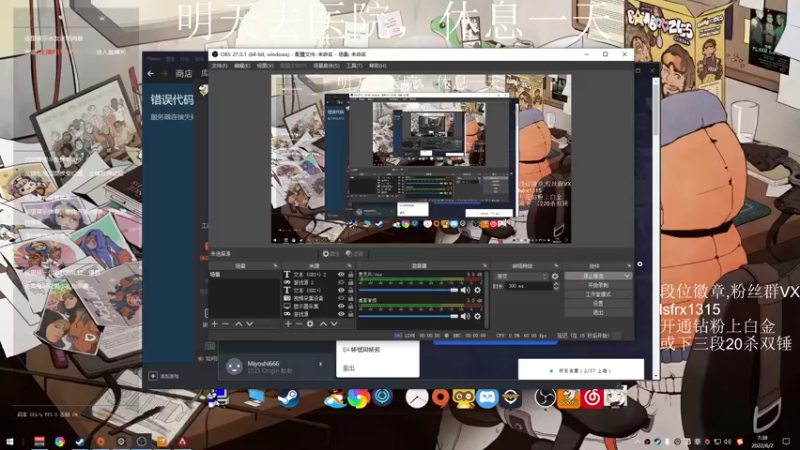
Task: Open the OBS Studio icon in the dock
Action: tap(545, 398)
